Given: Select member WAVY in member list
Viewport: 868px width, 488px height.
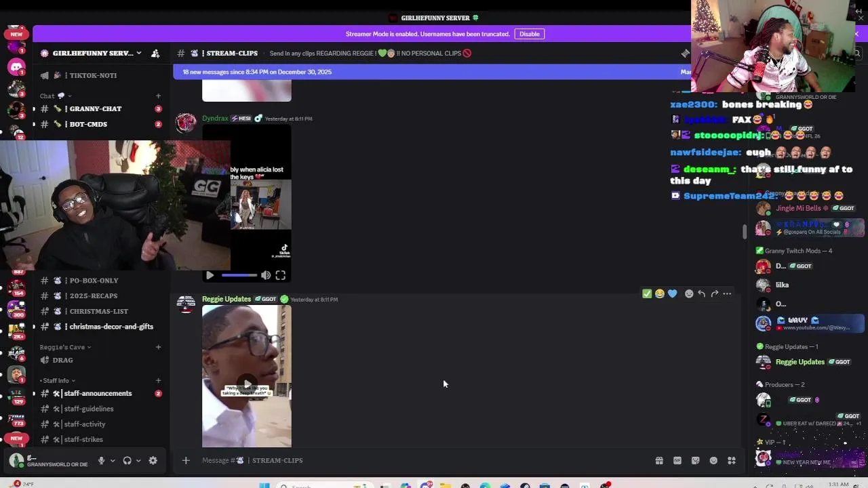Looking at the screenshot, I should click(810, 323).
